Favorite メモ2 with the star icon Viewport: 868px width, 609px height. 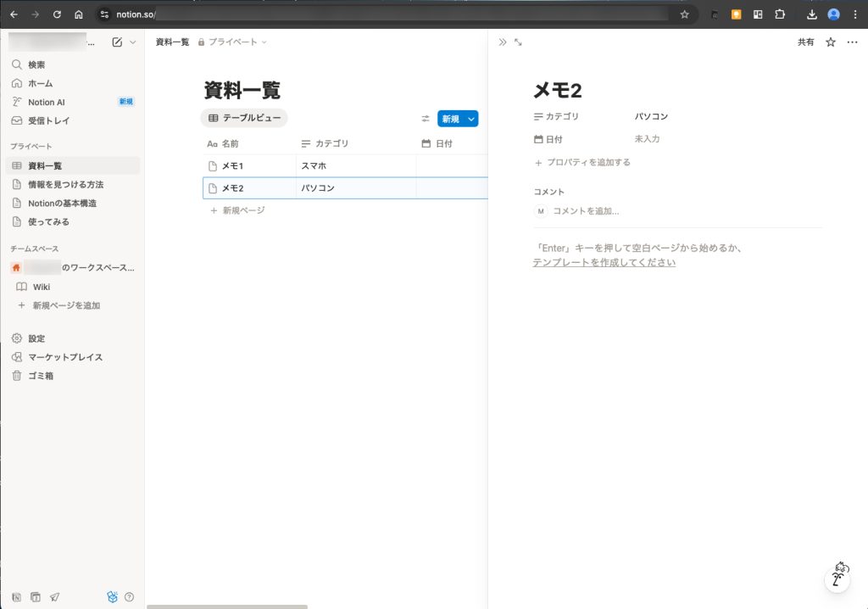coord(831,42)
